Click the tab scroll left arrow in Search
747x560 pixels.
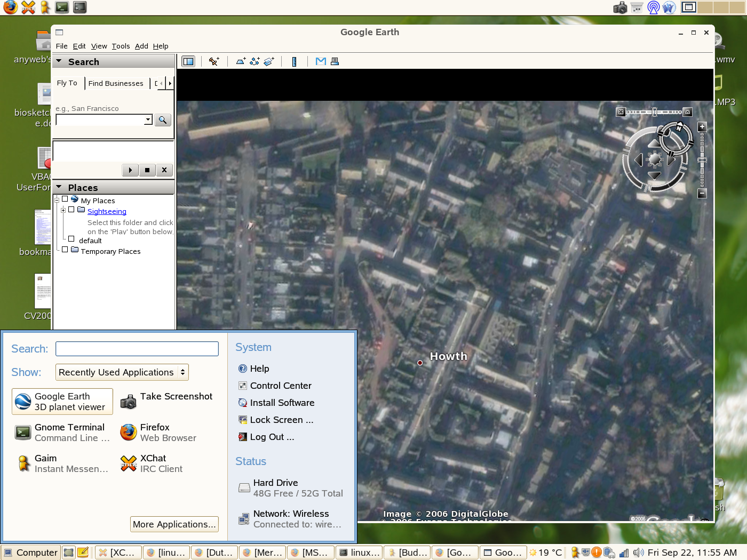pos(162,83)
